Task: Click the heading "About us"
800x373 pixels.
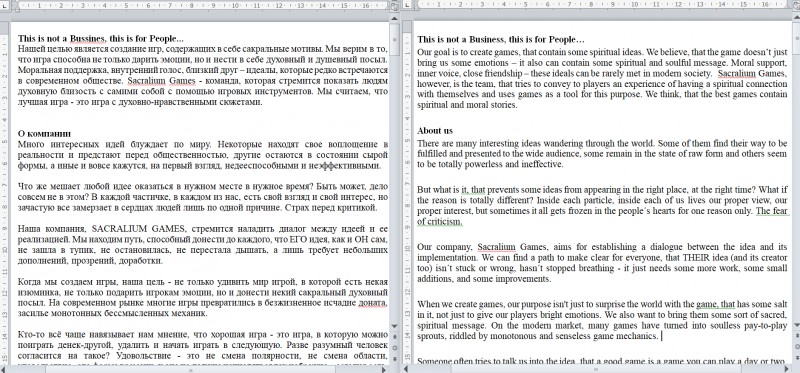Action: click(435, 131)
